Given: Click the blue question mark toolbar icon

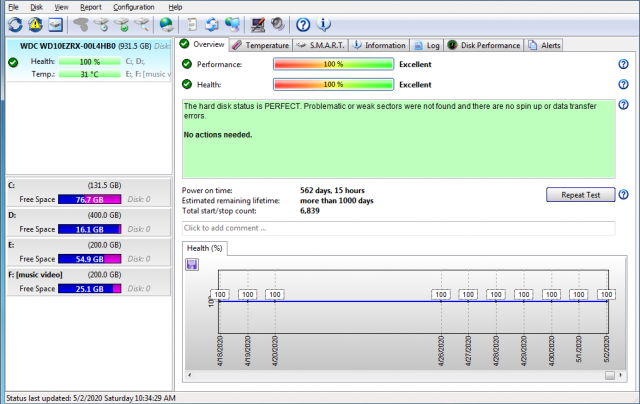Looking at the screenshot, I should pos(302,24).
